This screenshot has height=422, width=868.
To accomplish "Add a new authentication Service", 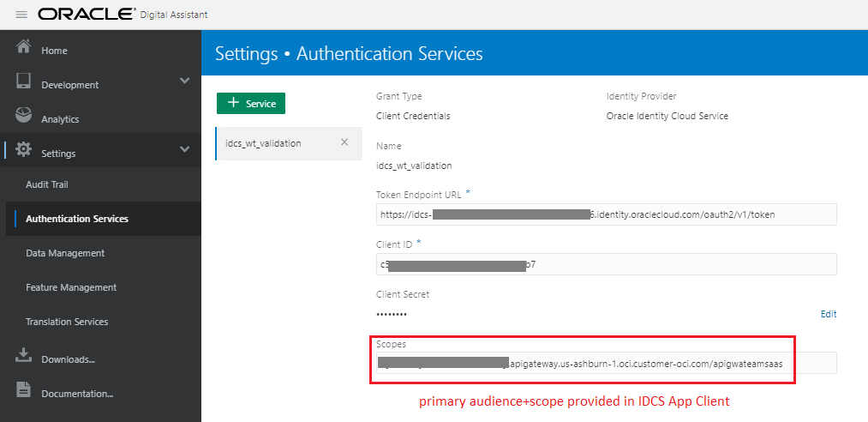I will pyautogui.click(x=251, y=103).
